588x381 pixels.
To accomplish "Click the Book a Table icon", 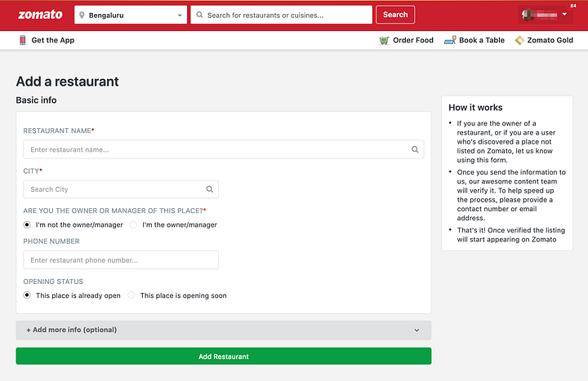I will 450,40.
